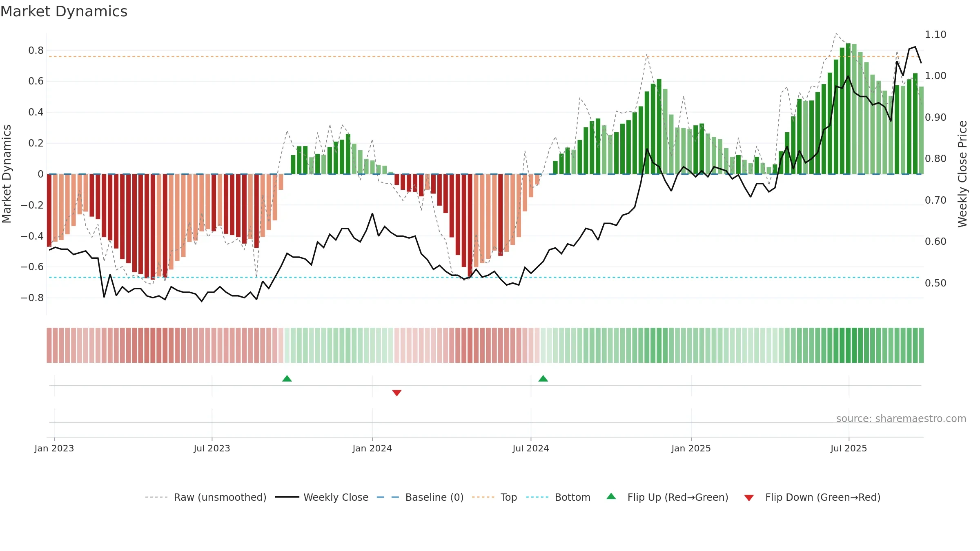Screen dimensions: 980x551
Task: Click the red Flip Down triangle marker
Action: pyautogui.click(x=397, y=393)
